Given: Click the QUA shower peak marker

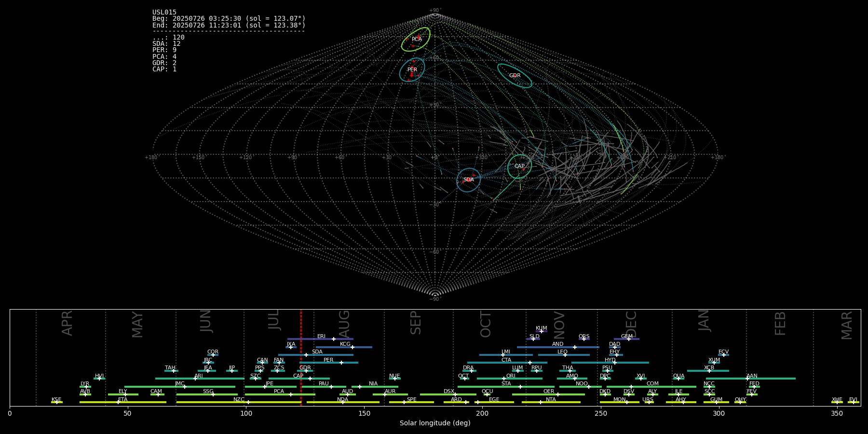Looking at the screenshot, I should click(678, 379).
